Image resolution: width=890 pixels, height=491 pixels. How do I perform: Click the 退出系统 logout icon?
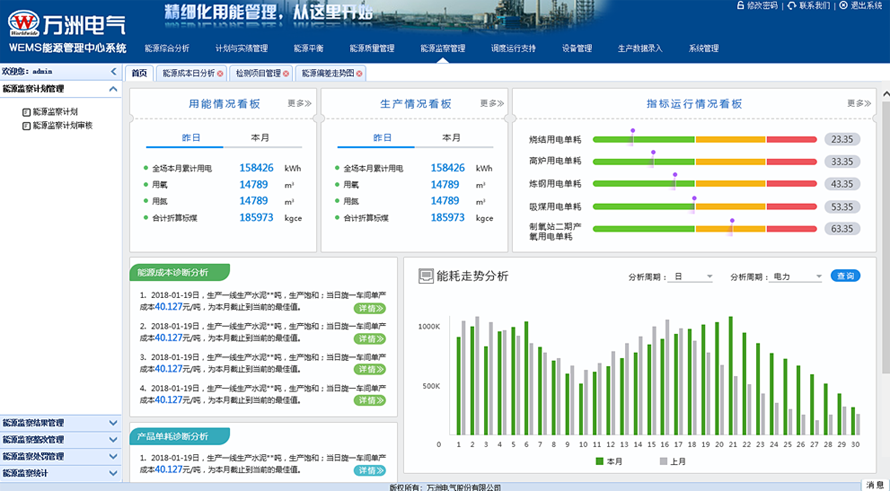pos(842,6)
